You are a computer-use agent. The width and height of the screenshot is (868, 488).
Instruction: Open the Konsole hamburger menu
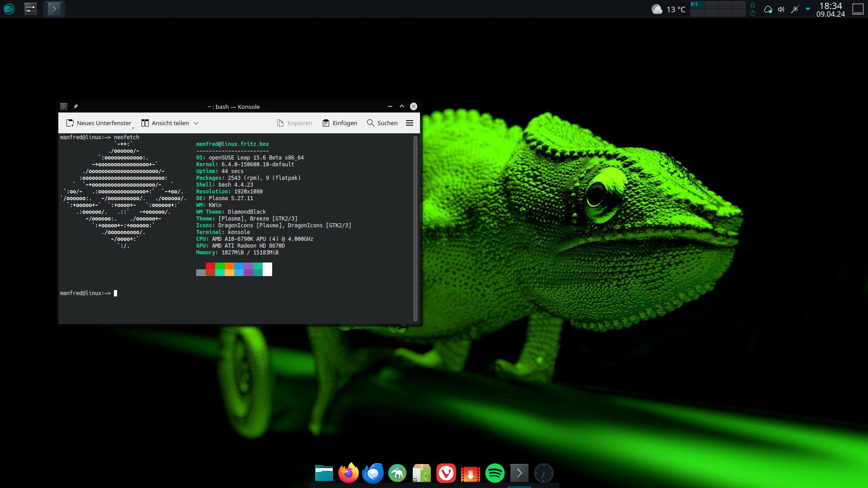point(410,123)
